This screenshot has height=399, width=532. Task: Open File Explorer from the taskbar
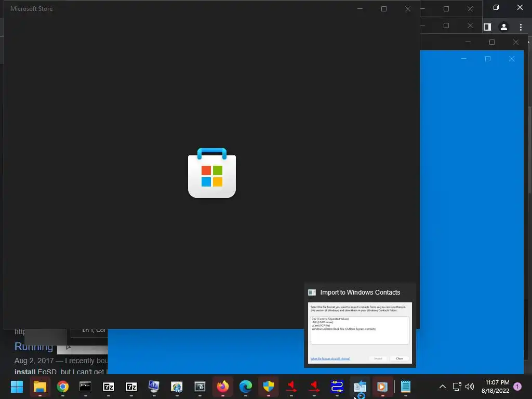click(39, 387)
